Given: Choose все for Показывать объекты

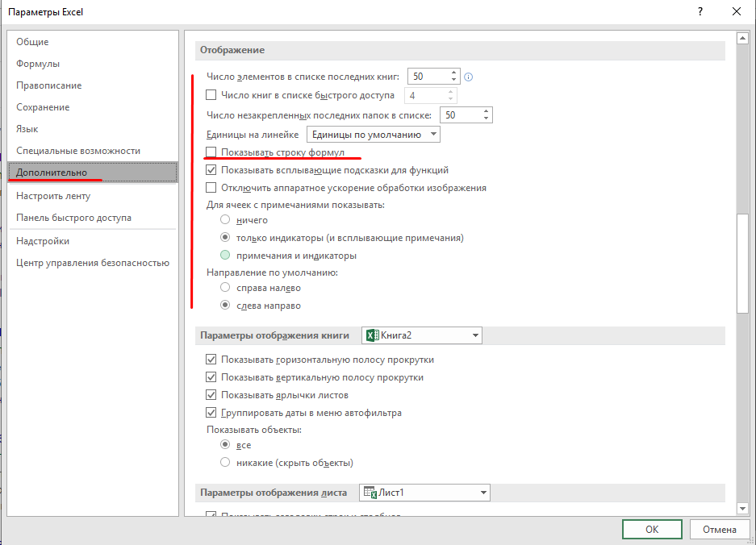Looking at the screenshot, I should (225, 445).
